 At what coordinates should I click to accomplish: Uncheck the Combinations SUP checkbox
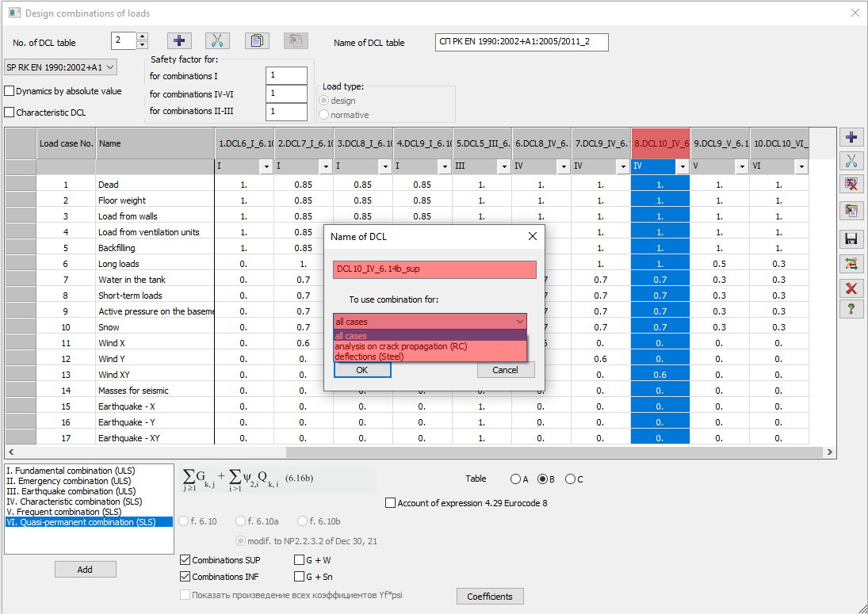pos(186,560)
